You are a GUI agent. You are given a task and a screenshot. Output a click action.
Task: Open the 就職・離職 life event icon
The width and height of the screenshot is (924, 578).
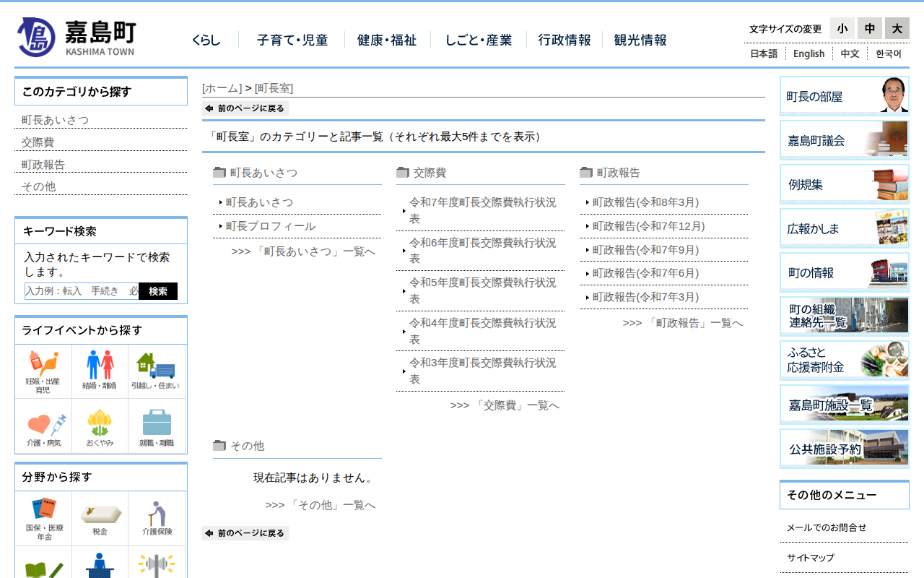pyautogui.click(x=156, y=426)
